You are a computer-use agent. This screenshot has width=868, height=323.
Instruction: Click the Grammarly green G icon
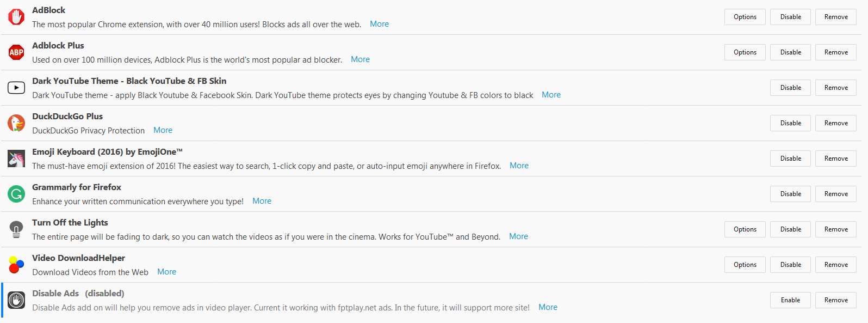[16, 194]
